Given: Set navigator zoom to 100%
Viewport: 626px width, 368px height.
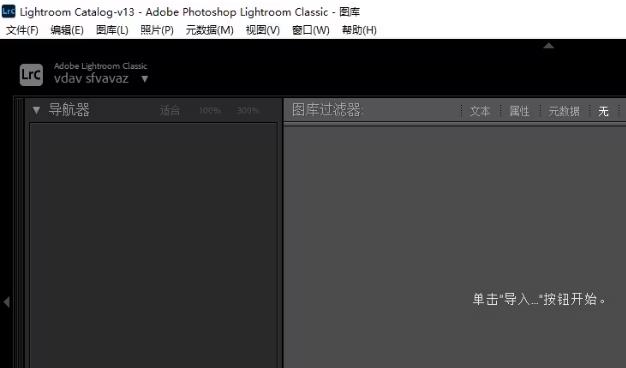Looking at the screenshot, I should point(210,110).
